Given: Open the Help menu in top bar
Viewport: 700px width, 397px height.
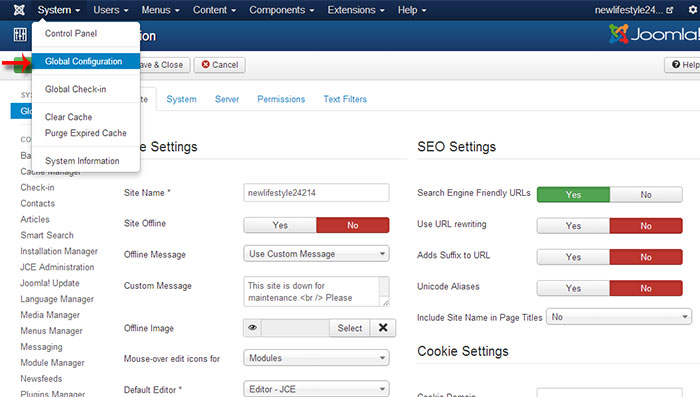Looking at the screenshot, I should coord(412,10).
